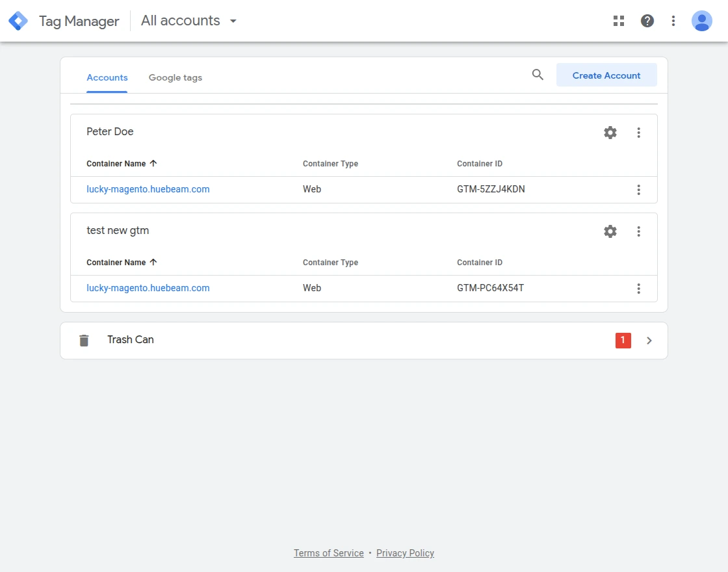Open lucky-magento.huebeam.com container under Peter Doe

(148, 189)
